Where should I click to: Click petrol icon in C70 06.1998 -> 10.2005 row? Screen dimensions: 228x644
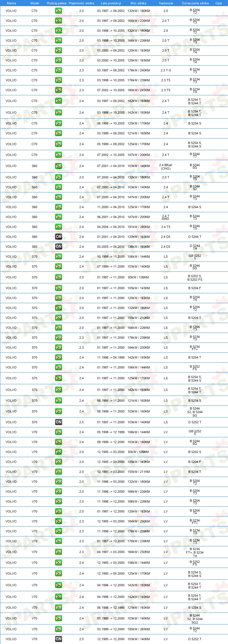(58, 123)
